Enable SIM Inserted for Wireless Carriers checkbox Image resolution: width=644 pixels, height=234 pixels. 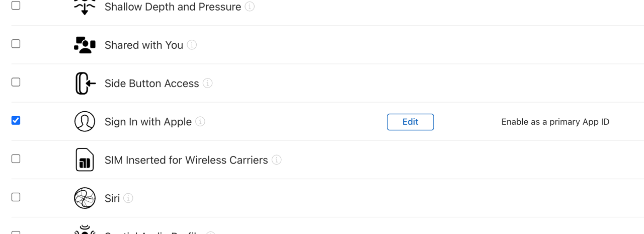point(16,159)
